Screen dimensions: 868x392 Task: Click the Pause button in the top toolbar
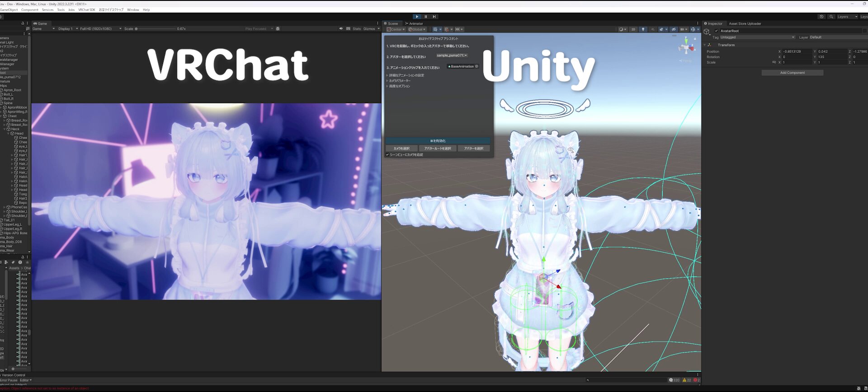point(425,17)
